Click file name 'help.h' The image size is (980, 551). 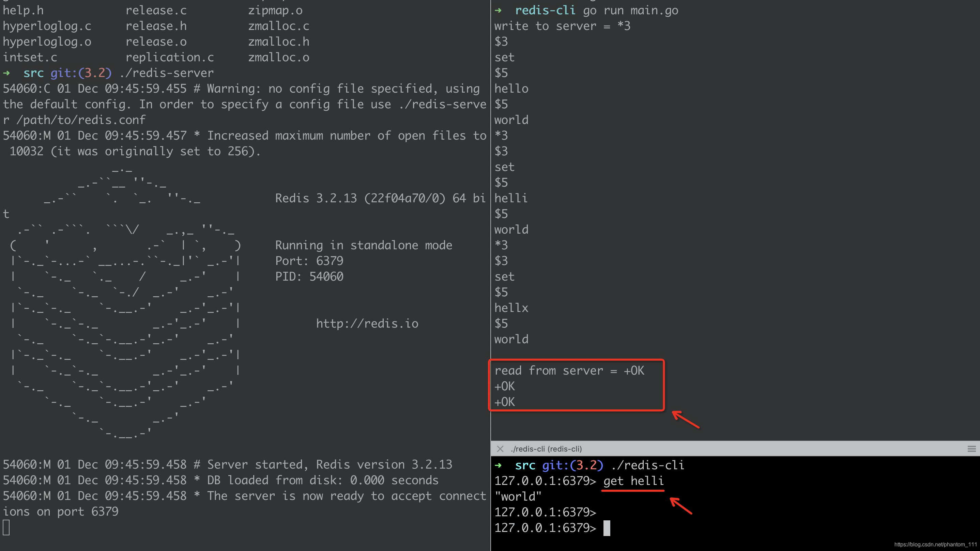point(23,11)
